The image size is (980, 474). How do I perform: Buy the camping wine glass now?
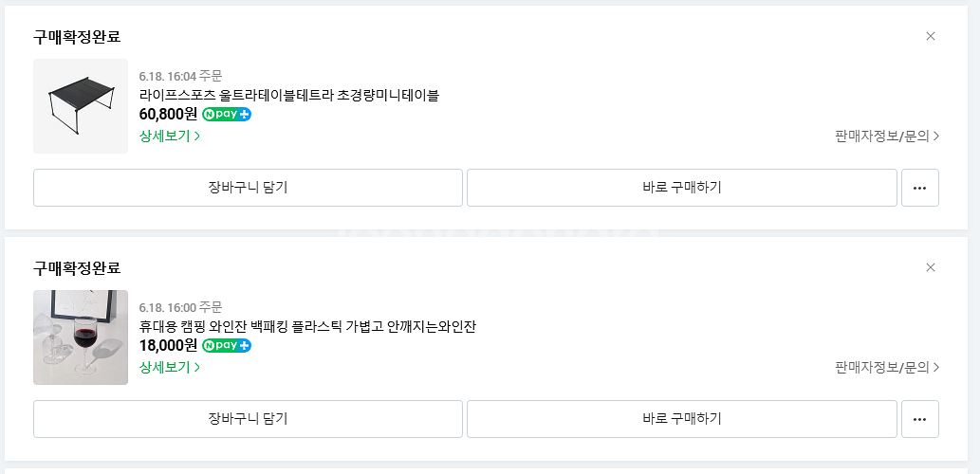pos(681,419)
